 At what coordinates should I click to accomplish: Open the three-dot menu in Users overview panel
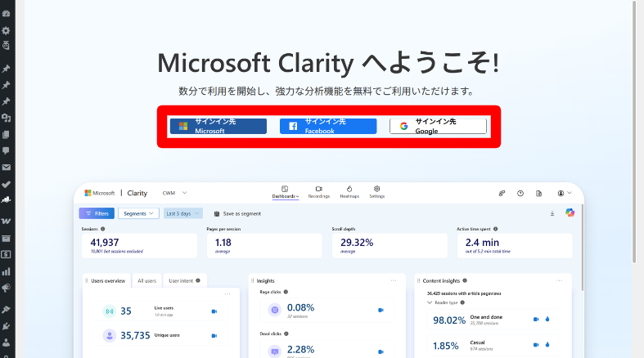(x=227, y=294)
